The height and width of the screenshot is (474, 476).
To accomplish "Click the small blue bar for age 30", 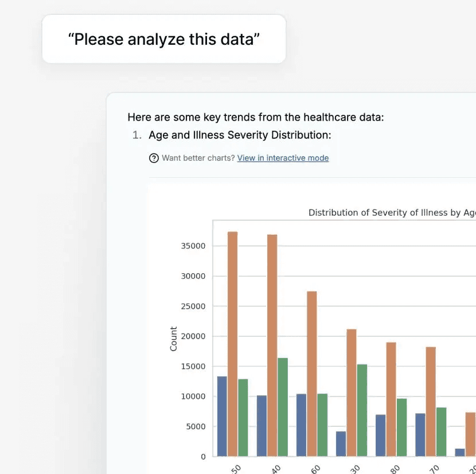I will [x=341, y=444].
